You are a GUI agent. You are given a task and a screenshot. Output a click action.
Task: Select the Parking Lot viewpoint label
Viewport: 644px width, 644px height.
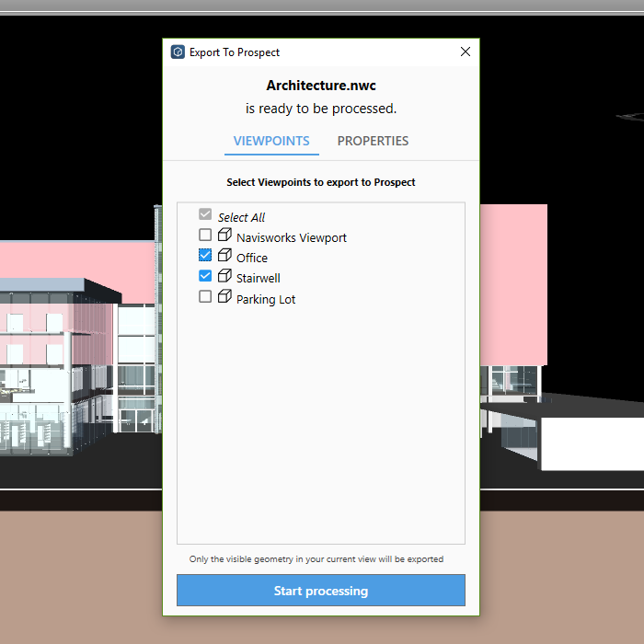[x=266, y=299]
